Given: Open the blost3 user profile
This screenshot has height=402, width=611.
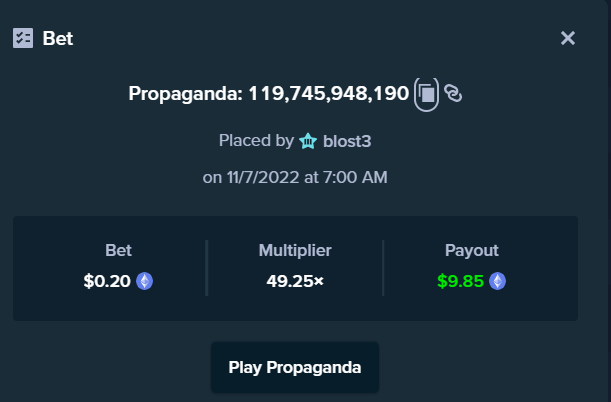Looking at the screenshot, I should click(x=347, y=141).
